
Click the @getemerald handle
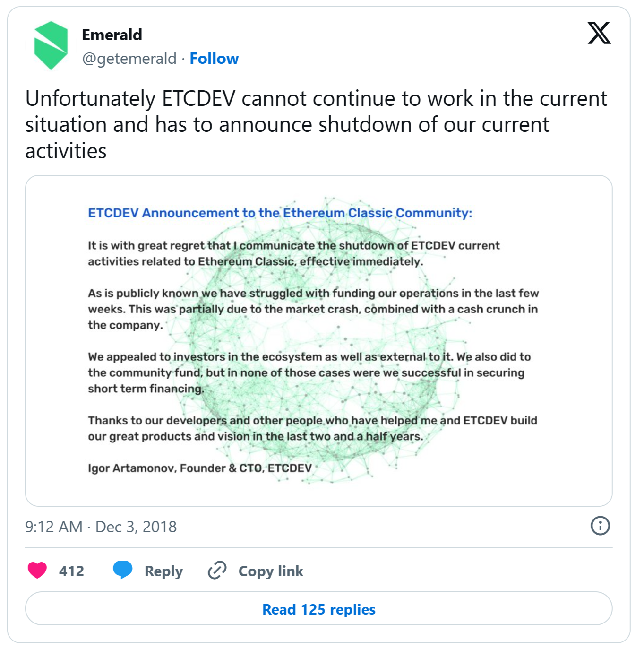tap(129, 59)
